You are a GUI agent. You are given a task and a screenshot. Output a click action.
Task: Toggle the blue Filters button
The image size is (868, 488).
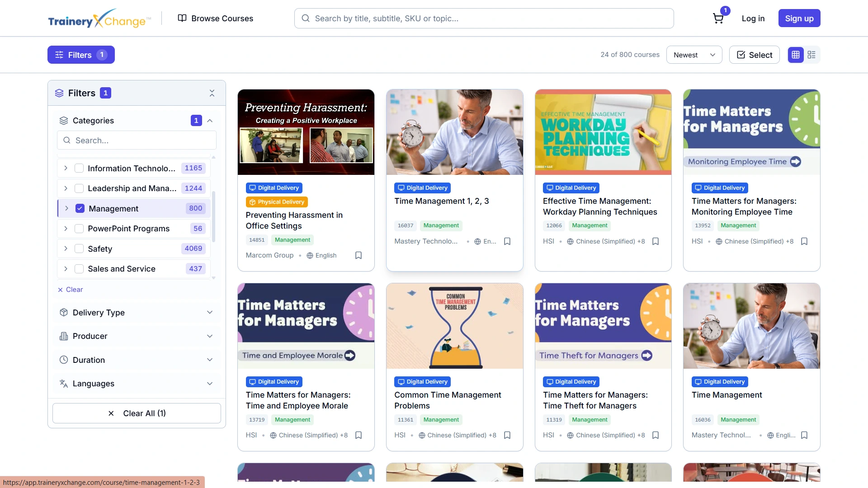(x=81, y=55)
